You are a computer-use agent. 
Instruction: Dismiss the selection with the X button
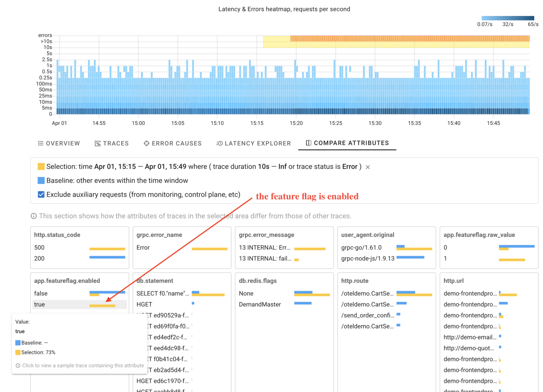[x=367, y=167]
